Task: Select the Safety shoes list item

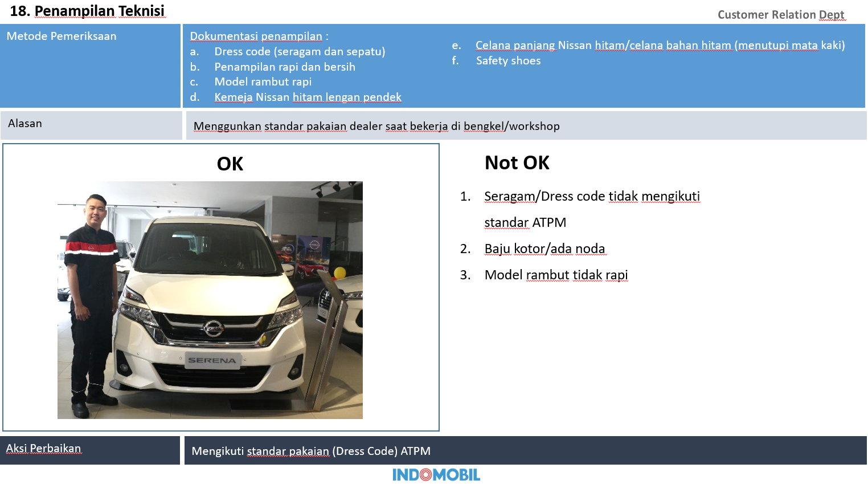Action: click(509, 60)
